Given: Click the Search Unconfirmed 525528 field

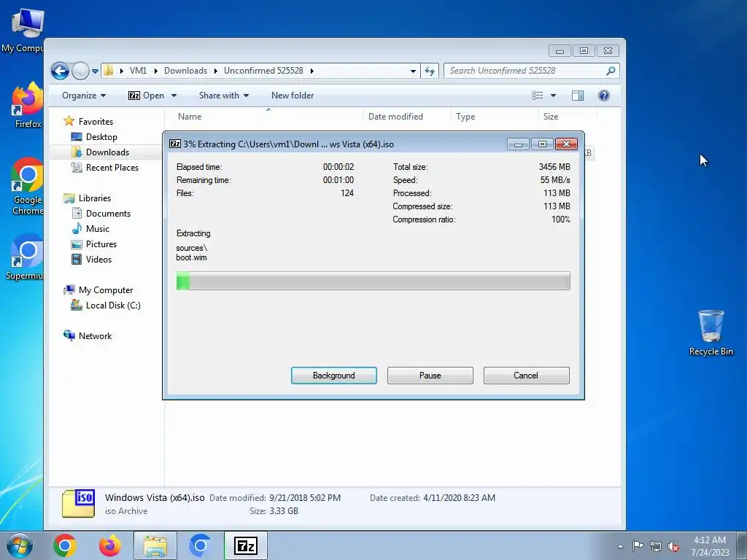Looking at the screenshot, I should pos(532,71).
